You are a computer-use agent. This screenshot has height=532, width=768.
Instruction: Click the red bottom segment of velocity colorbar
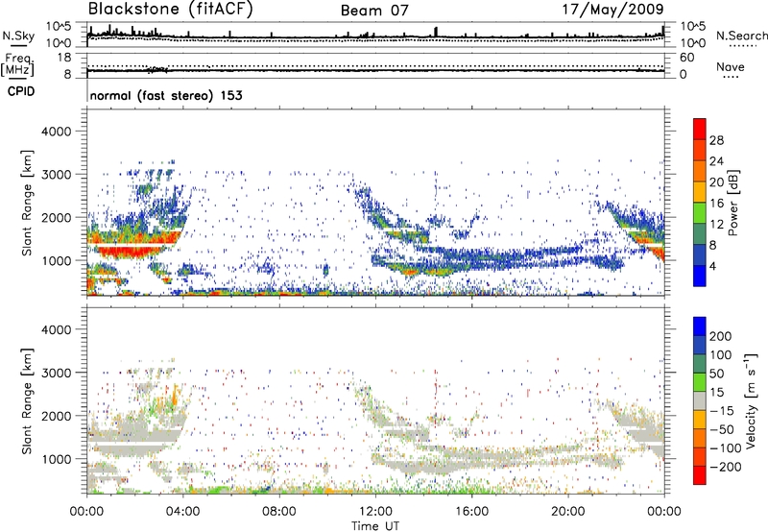pyautogui.click(x=700, y=475)
